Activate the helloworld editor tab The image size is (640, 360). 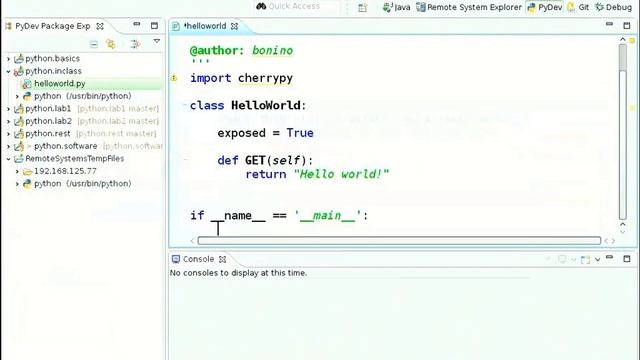click(204, 26)
